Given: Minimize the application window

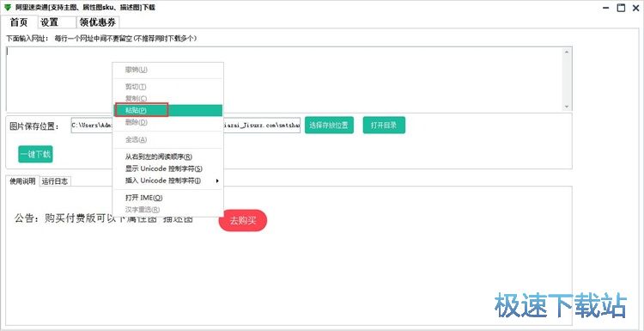Looking at the screenshot, I should click(x=606, y=8).
